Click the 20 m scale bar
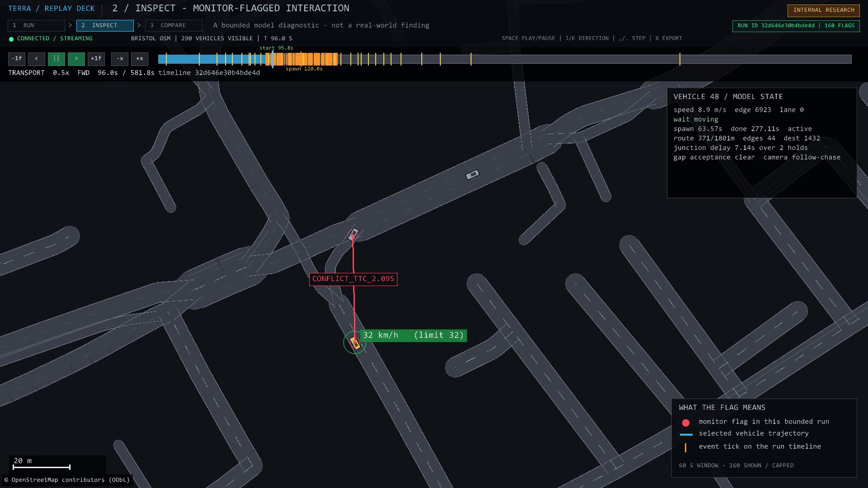This screenshot has height=488, width=868. (x=42, y=467)
